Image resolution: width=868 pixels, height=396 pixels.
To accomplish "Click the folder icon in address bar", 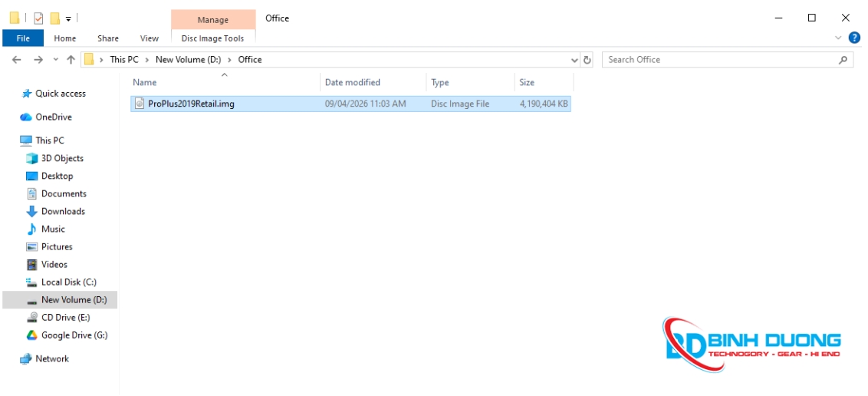I will 89,60.
